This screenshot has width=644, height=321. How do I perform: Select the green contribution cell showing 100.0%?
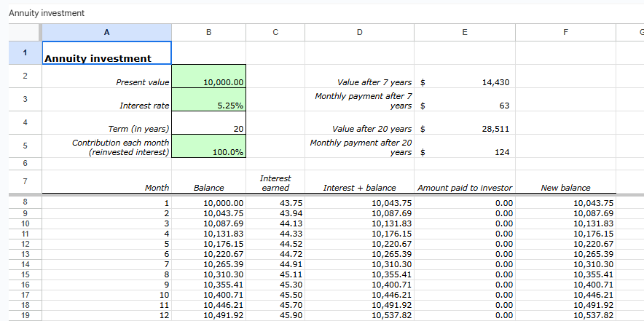(x=208, y=146)
